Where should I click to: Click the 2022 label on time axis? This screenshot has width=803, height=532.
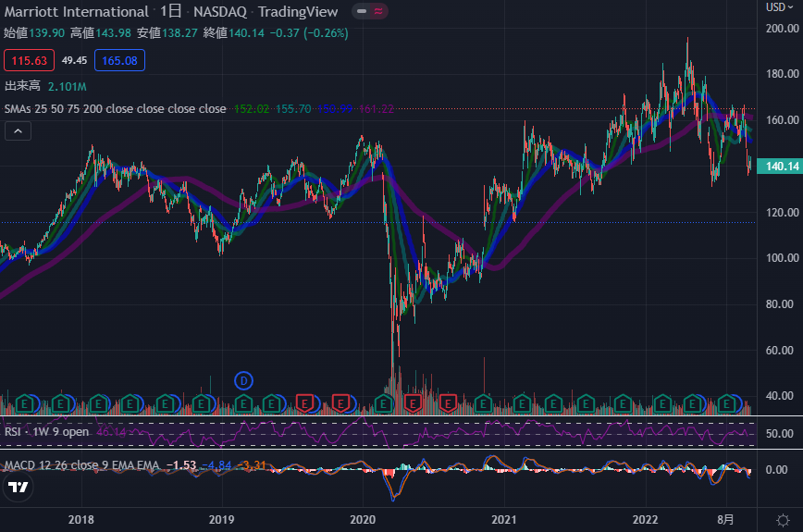tap(645, 520)
